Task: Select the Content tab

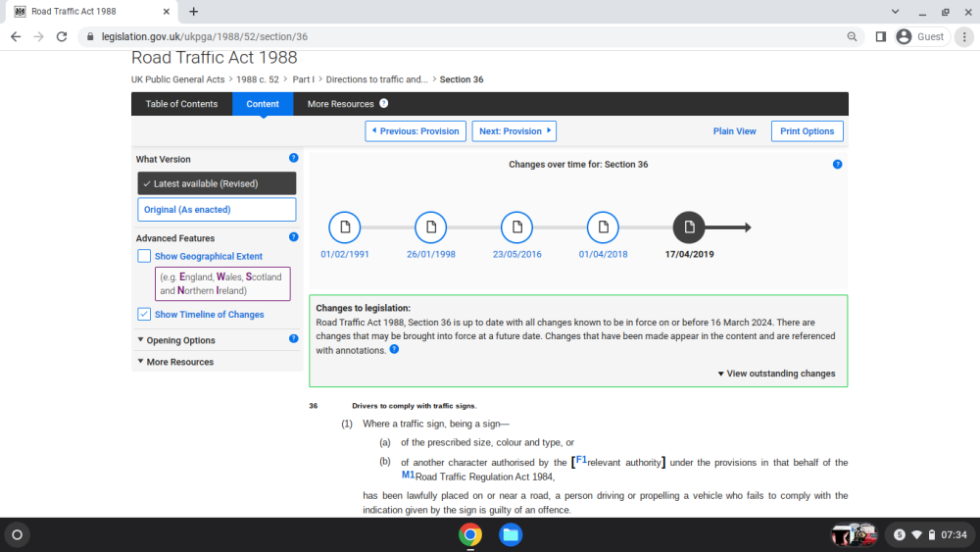Action: pyautogui.click(x=263, y=104)
